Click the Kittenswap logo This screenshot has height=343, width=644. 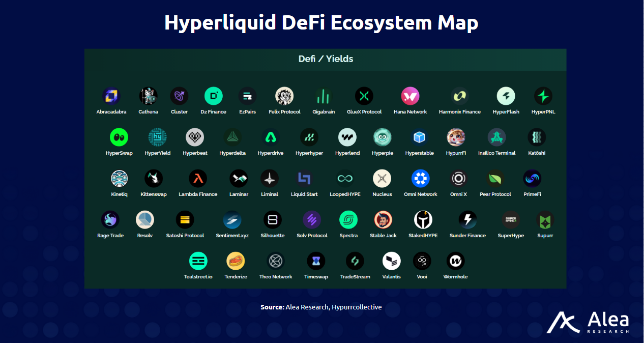pyautogui.click(x=153, y=178)
